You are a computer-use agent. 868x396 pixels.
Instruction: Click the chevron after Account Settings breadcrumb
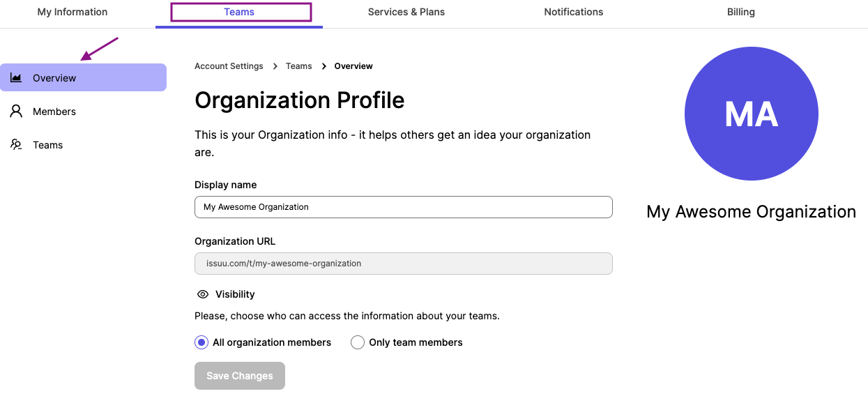[275, 66]
